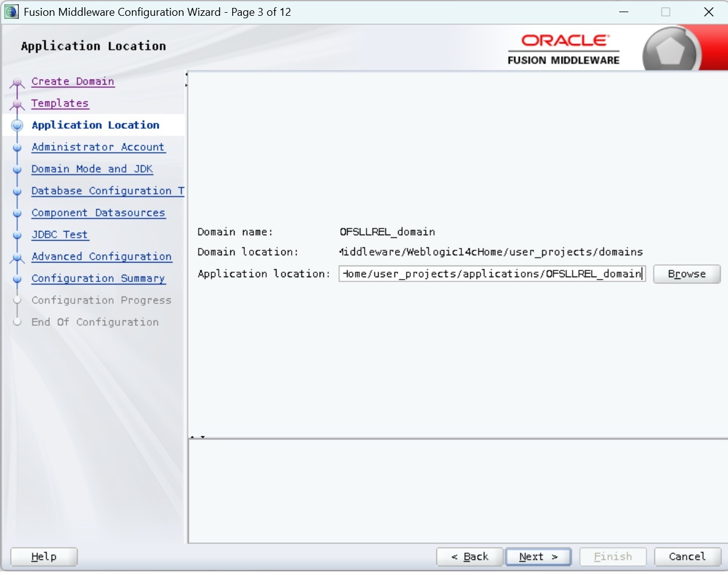Collapse navigation pane with splitter arrow
The image size is (728, 575).
186,74
